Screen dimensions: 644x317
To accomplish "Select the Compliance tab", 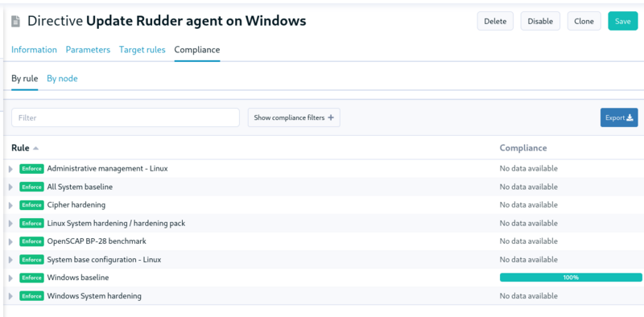I will pos(197,50).
